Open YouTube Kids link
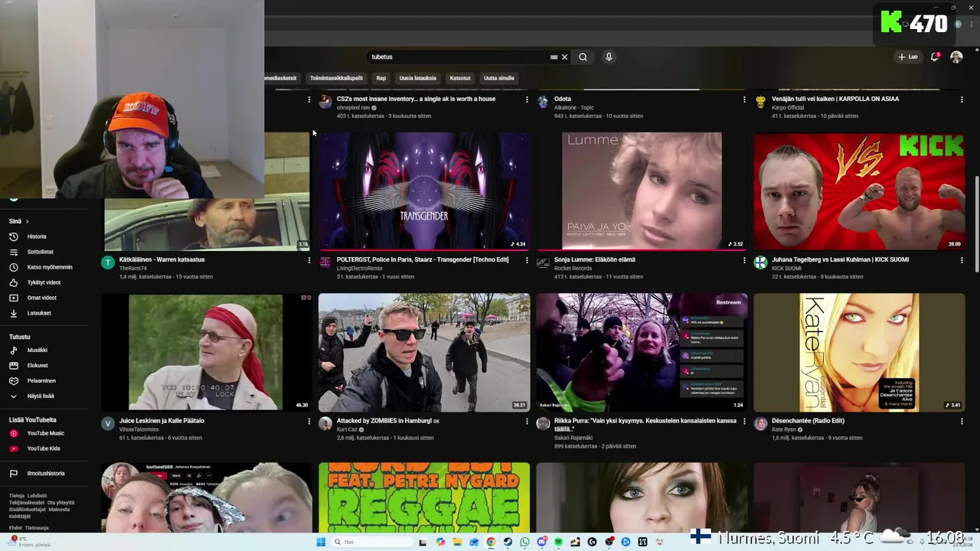 click(x=43, y=448)
